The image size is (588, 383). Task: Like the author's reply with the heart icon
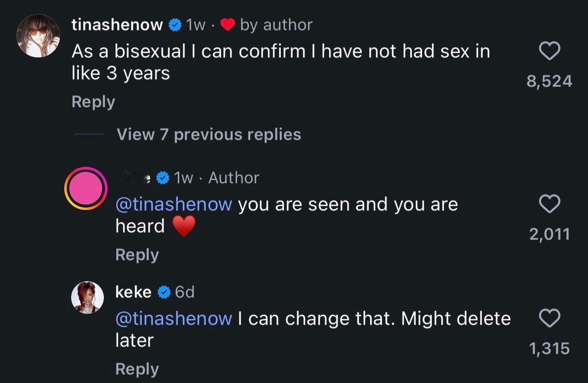coord(549,205)
